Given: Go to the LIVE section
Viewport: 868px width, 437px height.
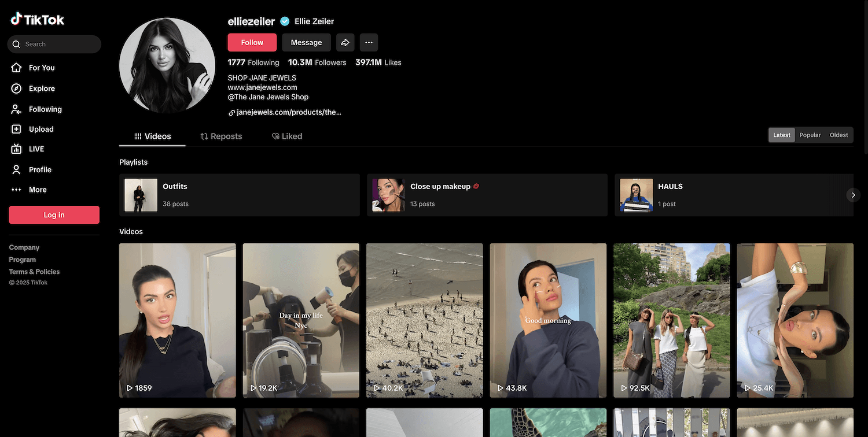Looking at the screenshot, I should [x=36, y=149].
